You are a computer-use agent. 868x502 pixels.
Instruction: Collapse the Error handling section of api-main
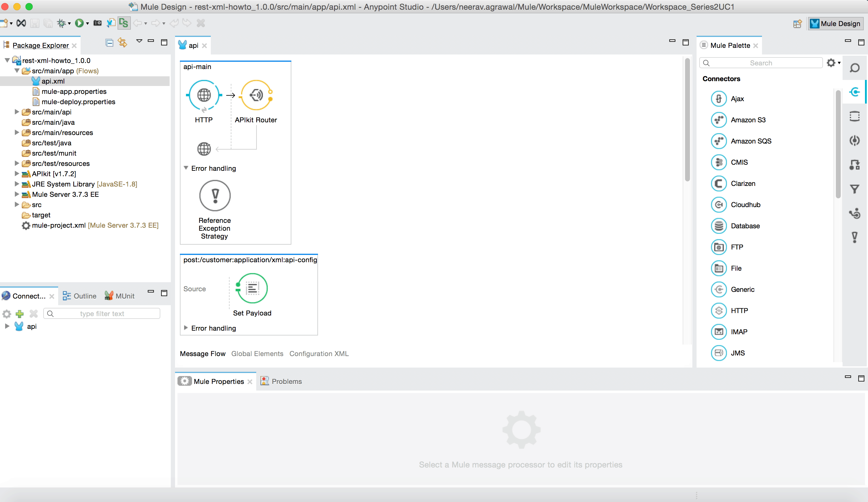pos(186,168)
